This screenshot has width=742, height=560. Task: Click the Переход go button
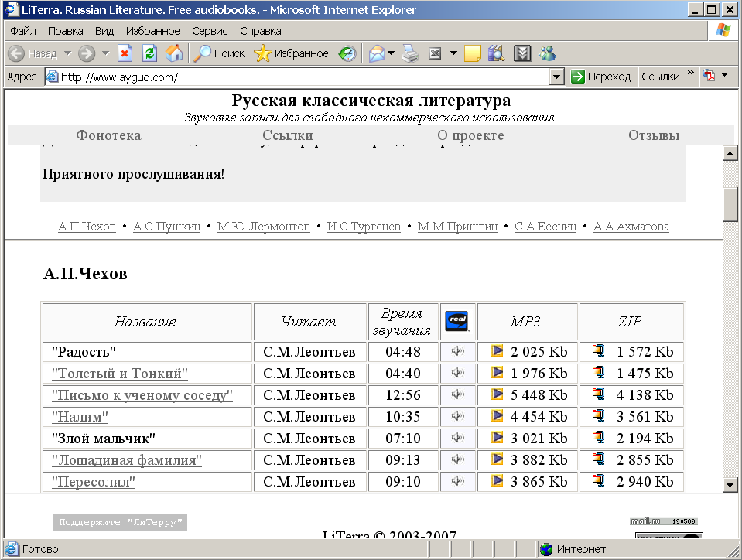pos(600,77)
